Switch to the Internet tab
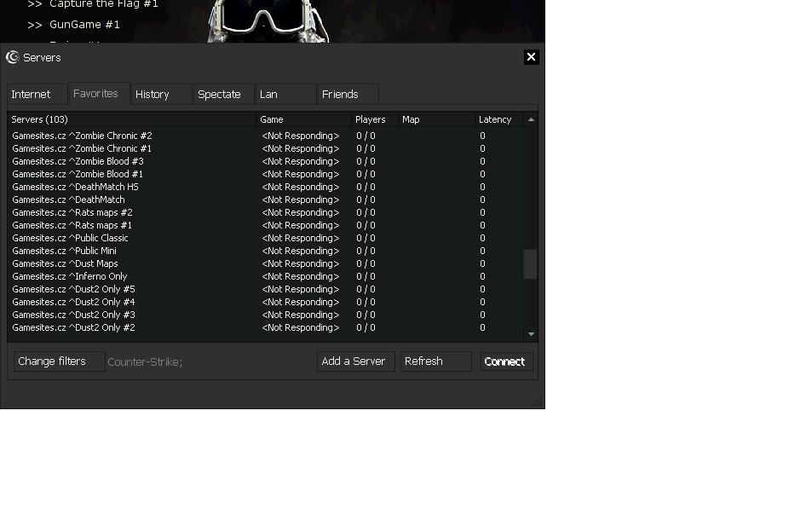Image resolution: width=812 pixels, height=509 pixels. point(32,95)
